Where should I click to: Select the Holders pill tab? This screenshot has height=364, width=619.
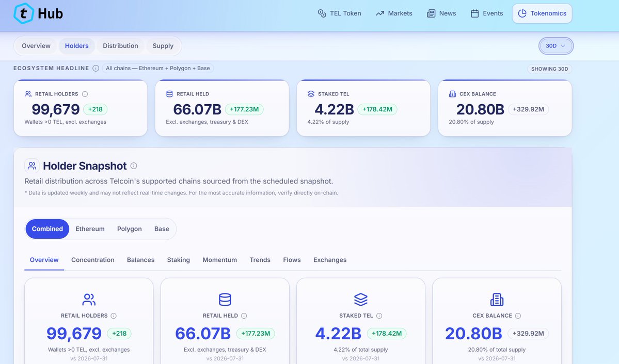(76, 46)
